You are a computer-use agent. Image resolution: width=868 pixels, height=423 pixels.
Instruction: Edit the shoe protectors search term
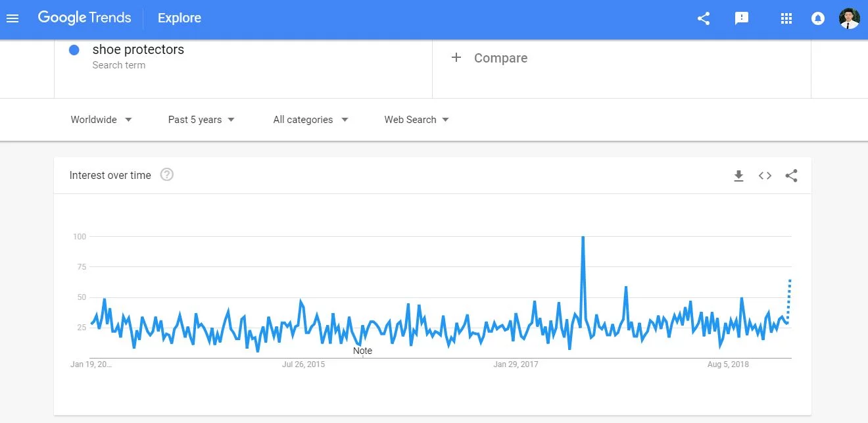point(138,50)
